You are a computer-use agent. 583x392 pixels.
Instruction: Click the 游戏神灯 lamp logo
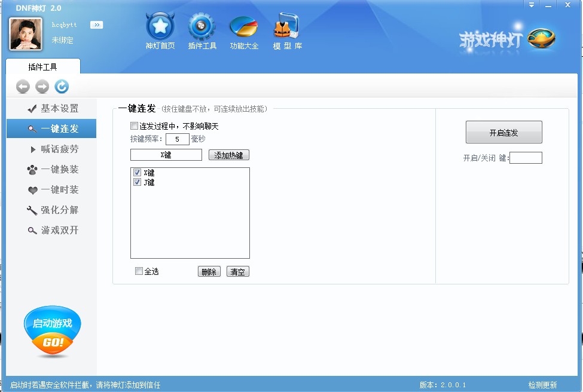click(507, 39)
